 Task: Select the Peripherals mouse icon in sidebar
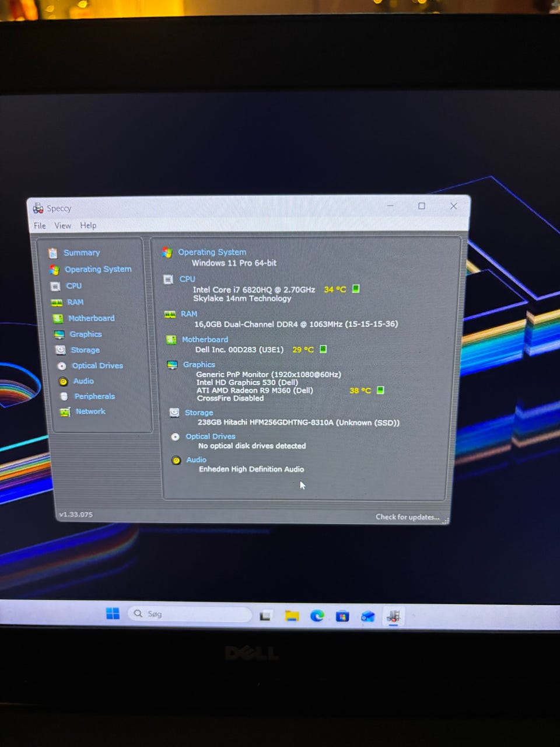(x=64, y=396)
